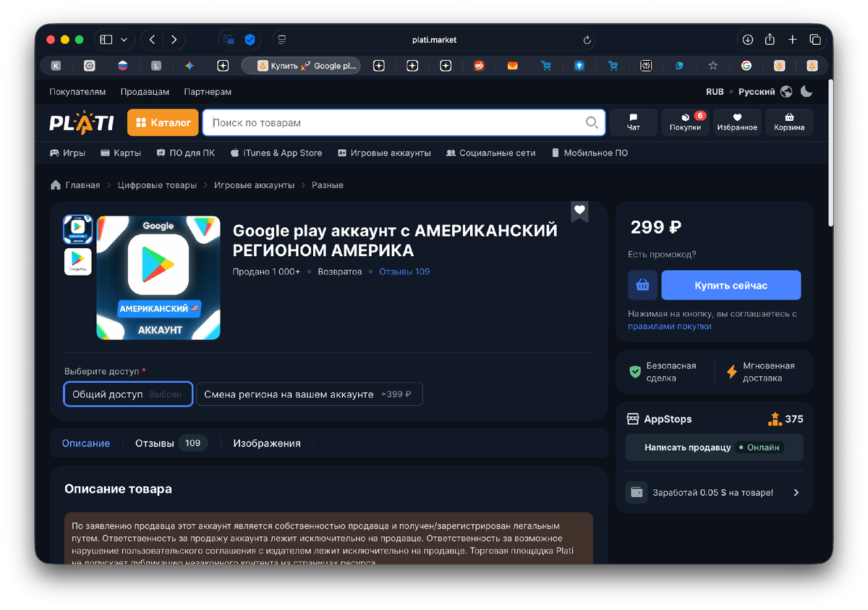Open the Чат icon

pyautogui.click(x=634, y=122)
